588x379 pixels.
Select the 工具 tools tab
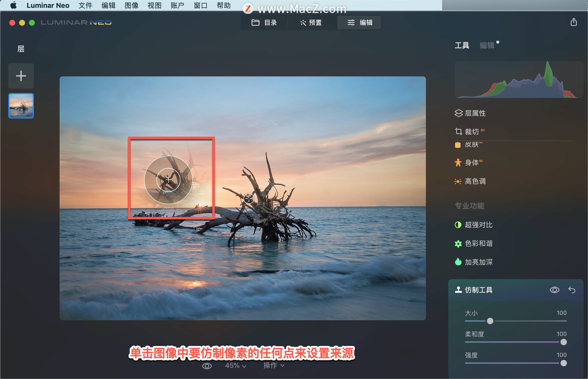[x=462, y=46]
